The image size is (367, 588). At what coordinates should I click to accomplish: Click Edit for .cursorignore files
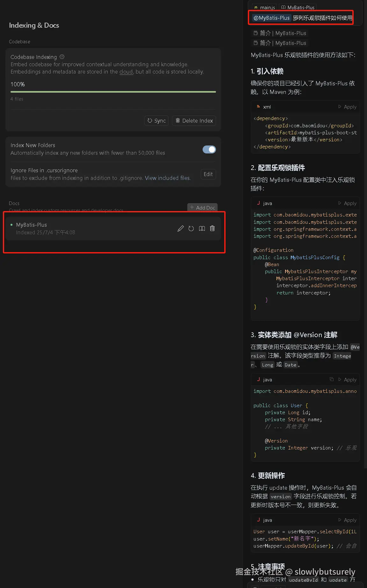(208, 174)
